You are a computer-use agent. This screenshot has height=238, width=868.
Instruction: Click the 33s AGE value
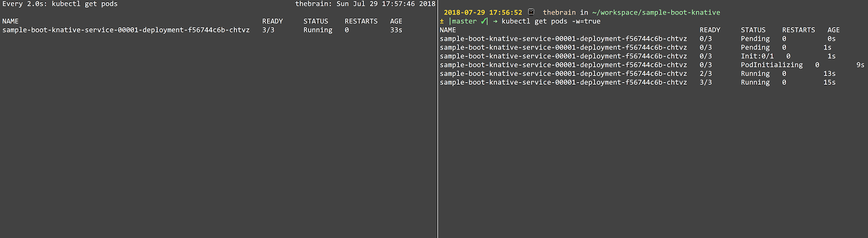[x=396, y=30]
